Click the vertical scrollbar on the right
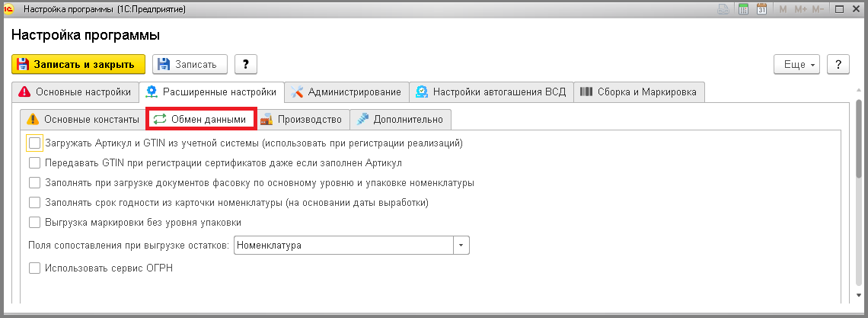Image resolution: width=868 pixels, height=318 pixels. click(859, 139)
